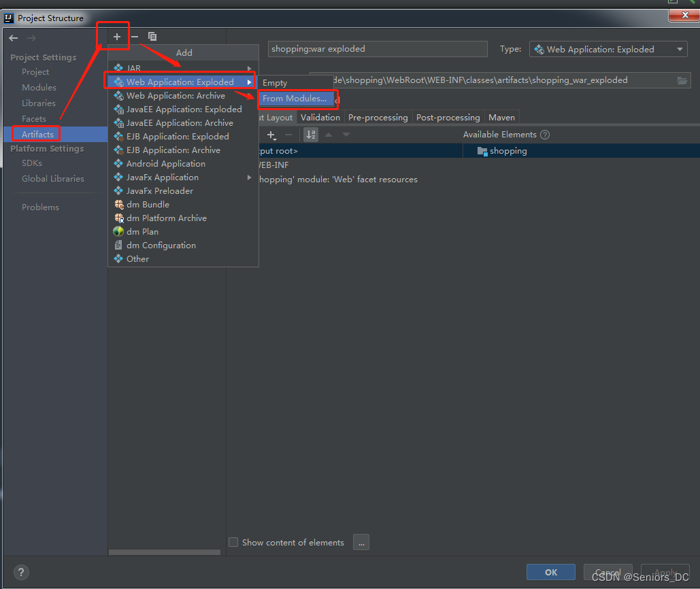Click the OK button

[550, 572]
